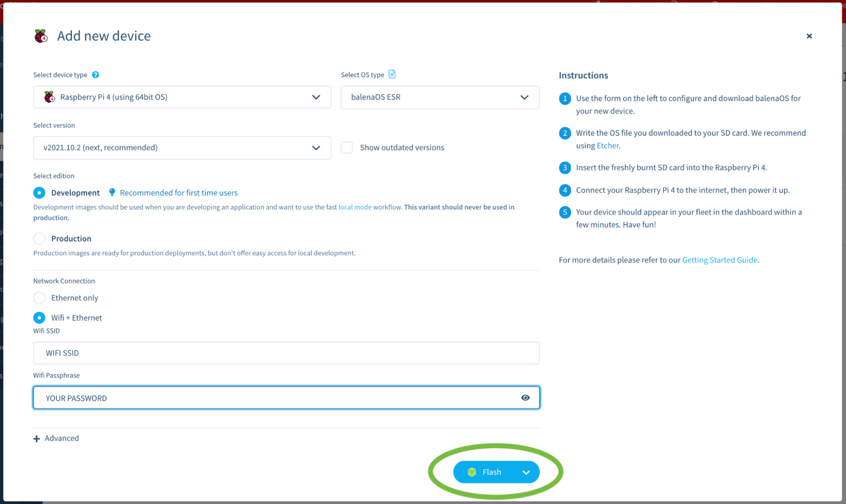
Task: Choose Ethernet only network connection
Action: click(39, 298)
